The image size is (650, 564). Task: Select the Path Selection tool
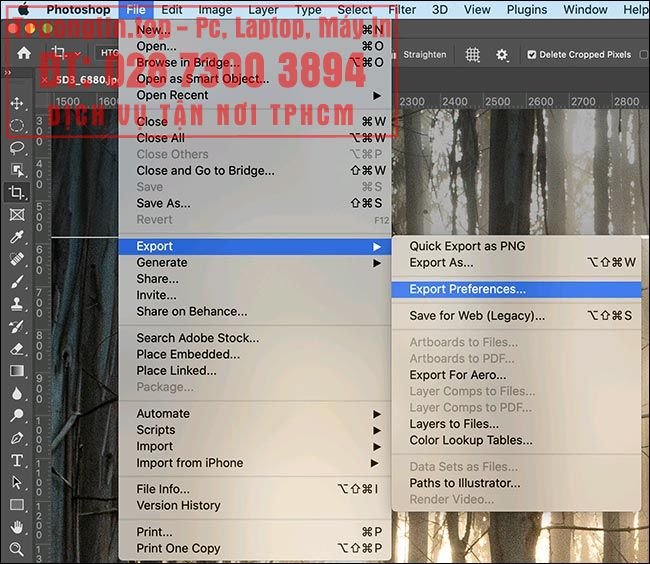[x=17, y=482]
